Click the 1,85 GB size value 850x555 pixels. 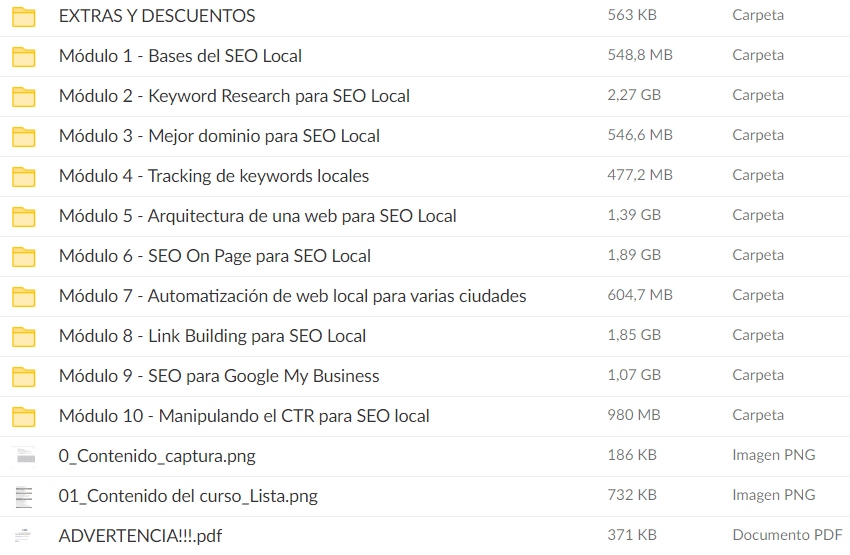[634, 335]
